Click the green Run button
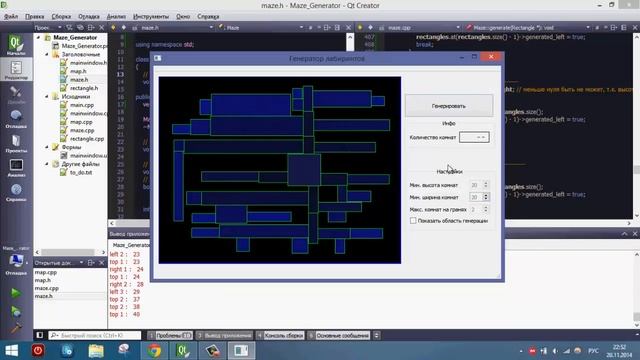Image resolution: width=640 pixels, height=360 pixels. (16, 293)
